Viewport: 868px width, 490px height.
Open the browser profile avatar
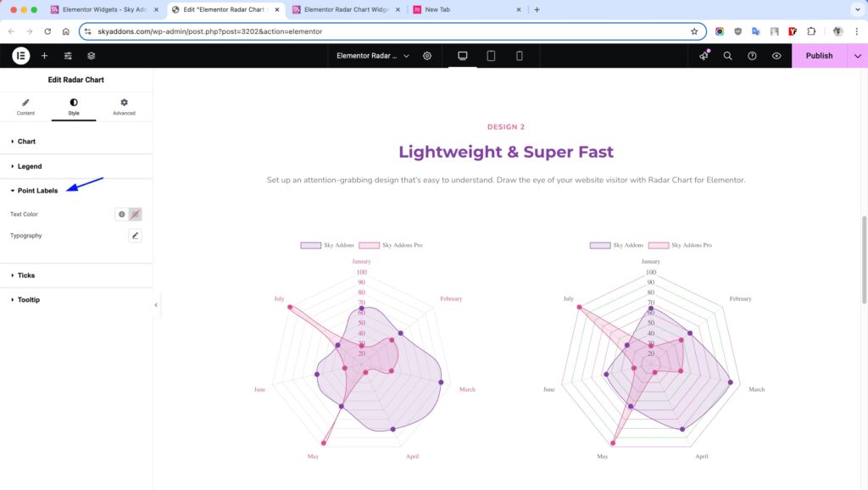pos(837,31)
